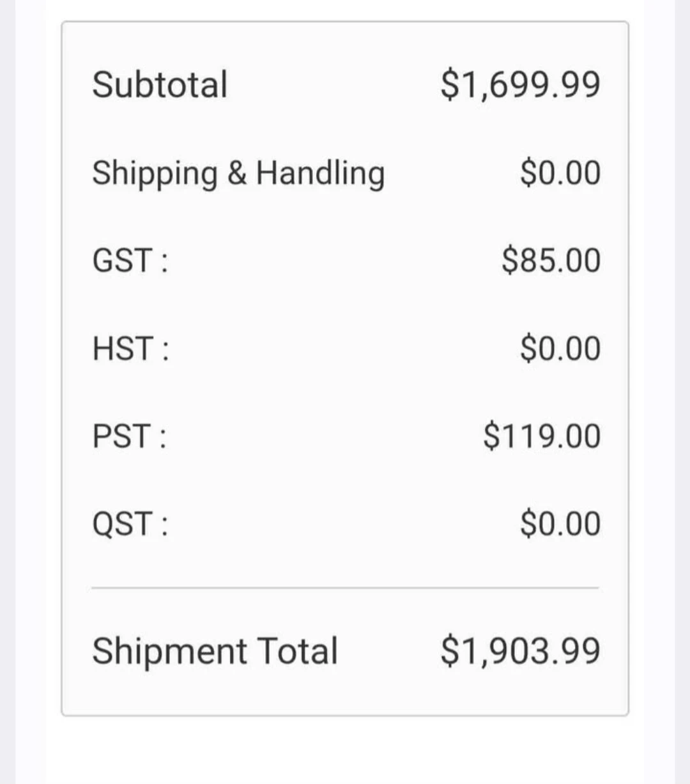Click the HST label

[x=131, y=349]
